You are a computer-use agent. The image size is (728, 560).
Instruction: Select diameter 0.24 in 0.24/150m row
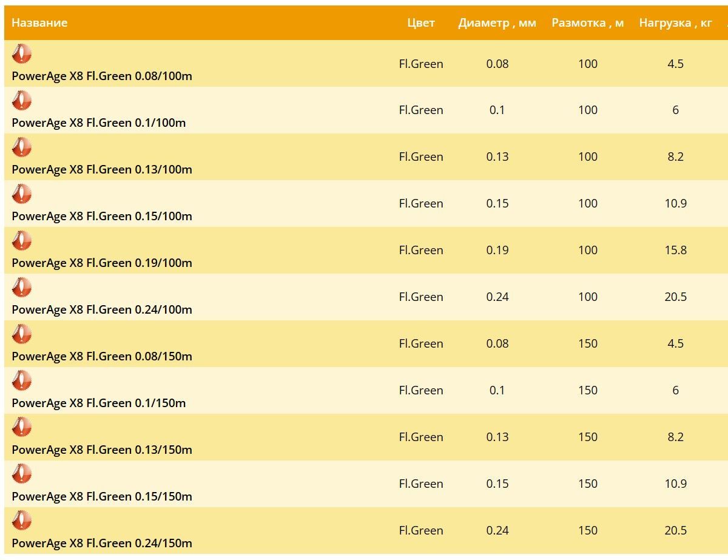(x=497, y=531)
